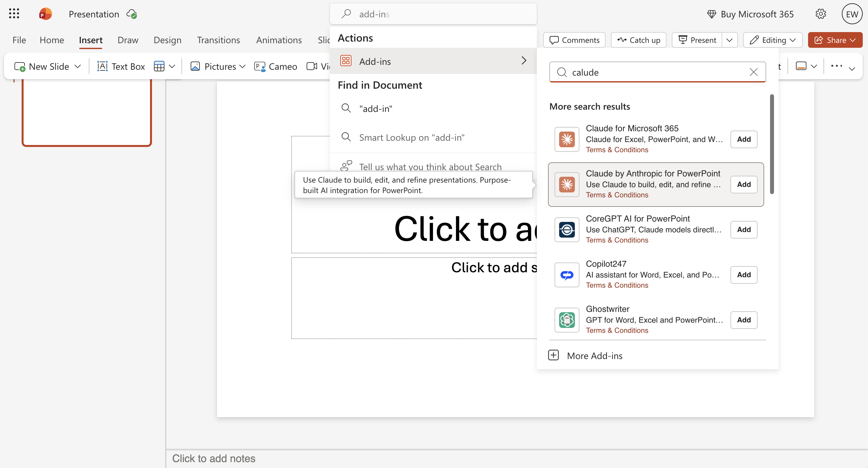Switch to the Transitions tab
The image size is (868, 468).
tap(218, 40)
